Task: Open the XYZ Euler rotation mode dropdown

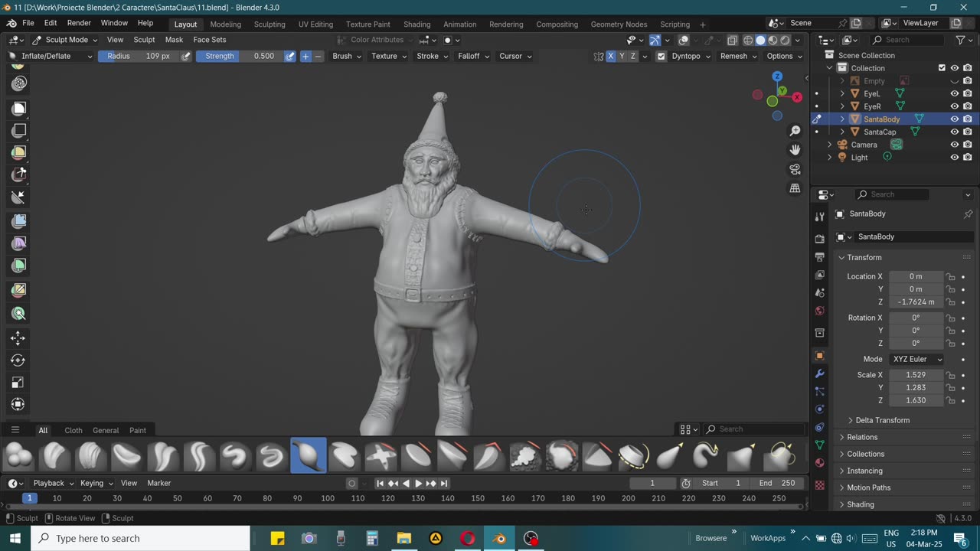Action: (x=917, y=359)
